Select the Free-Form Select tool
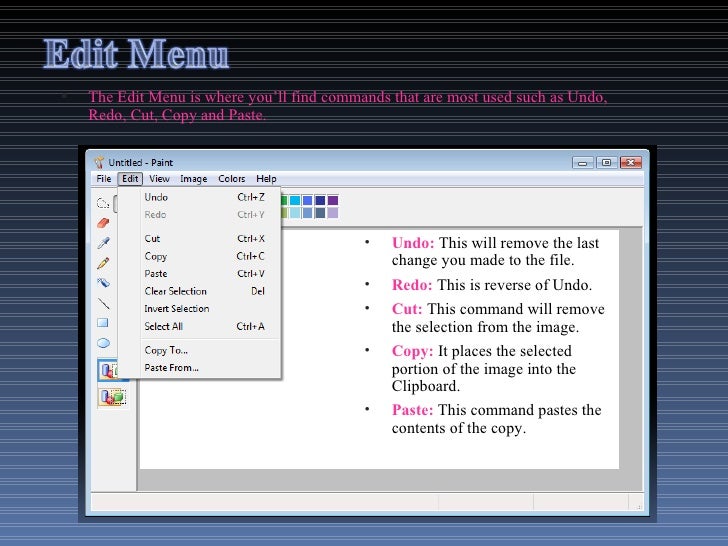The image size is (728, 546). click(x=103, y=203)
